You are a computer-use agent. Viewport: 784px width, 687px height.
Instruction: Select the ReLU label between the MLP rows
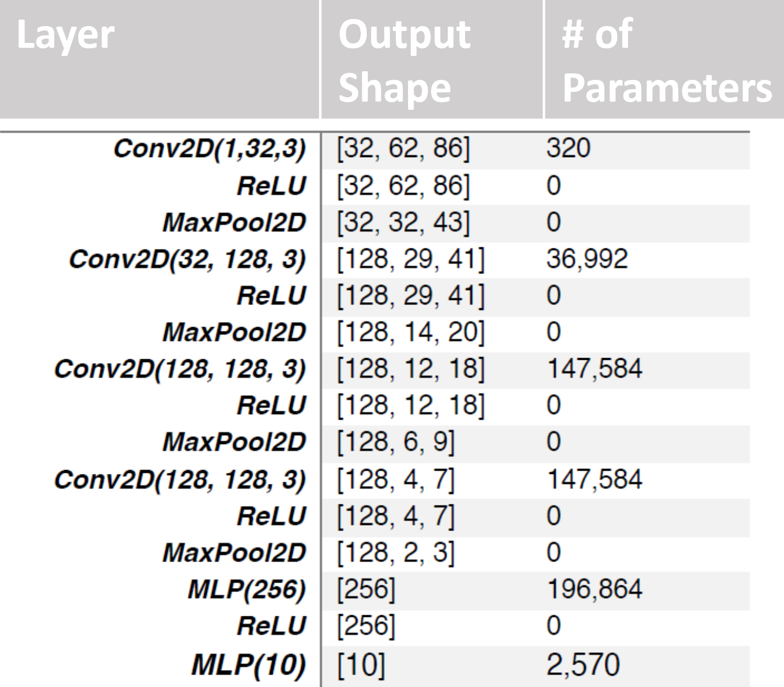(x=272, y=626)
